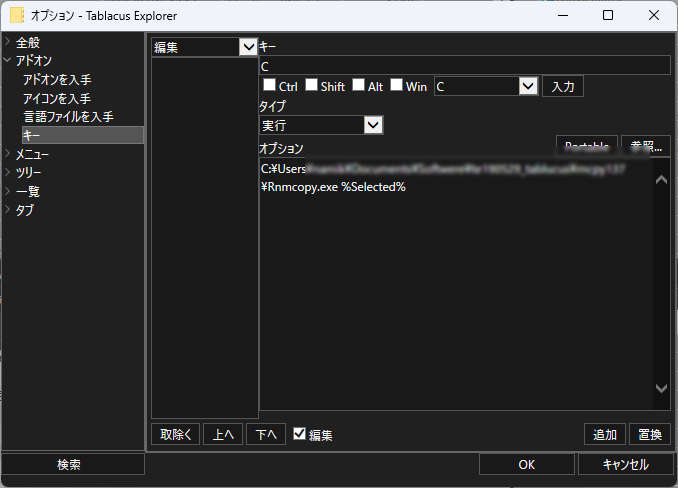Click the scroll up arrow in options area
The height and width of the screenshot is (488, 678).
coord(661,179)
